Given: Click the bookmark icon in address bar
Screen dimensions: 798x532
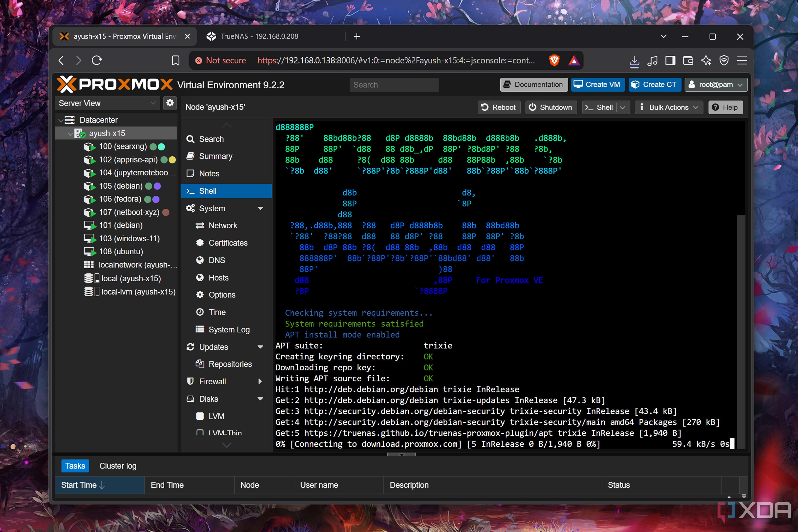Looking at the screenshot, I should point(175,61).
